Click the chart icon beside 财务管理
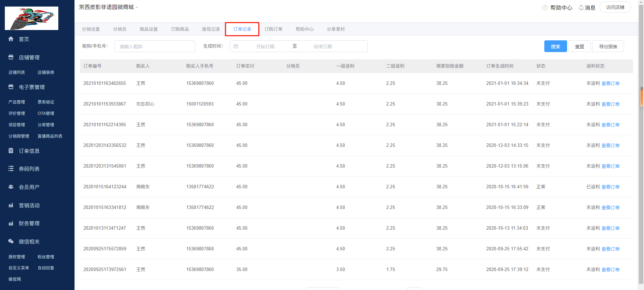Screen dimensions: 644x290 point(11,223)
